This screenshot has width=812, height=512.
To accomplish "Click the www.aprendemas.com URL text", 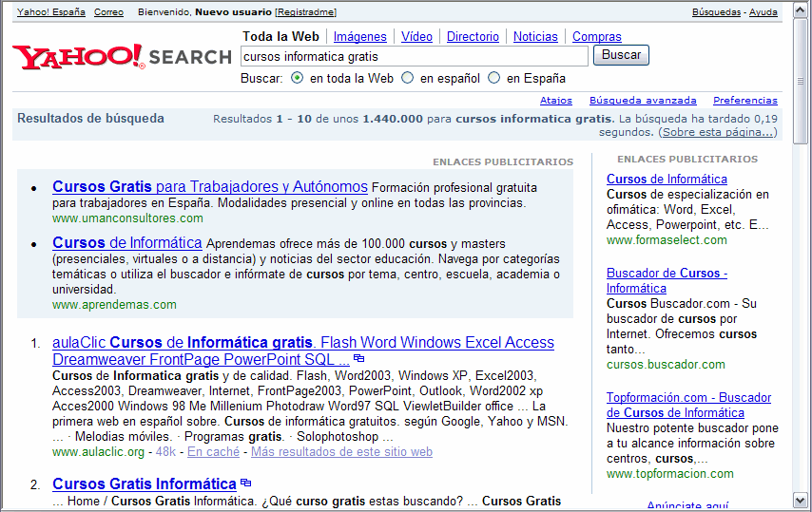I will 114,305.
